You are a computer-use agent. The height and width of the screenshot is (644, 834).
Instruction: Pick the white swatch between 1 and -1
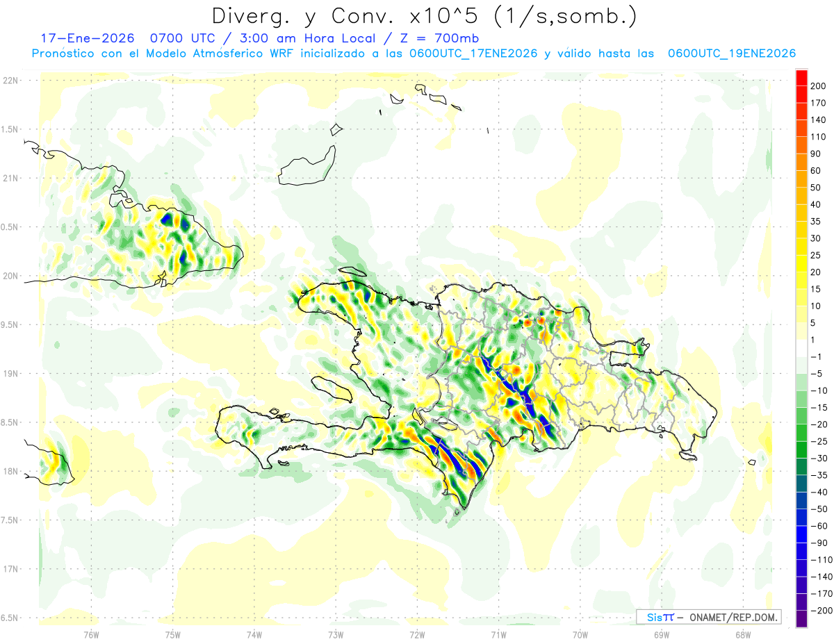pyautogui.click(x=801, y=348)
